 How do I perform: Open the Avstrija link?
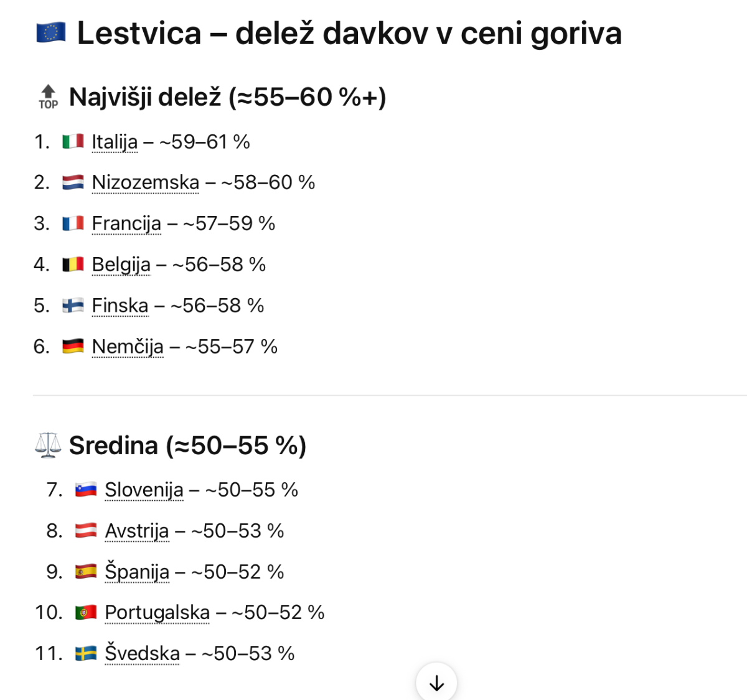pos(136,531)
